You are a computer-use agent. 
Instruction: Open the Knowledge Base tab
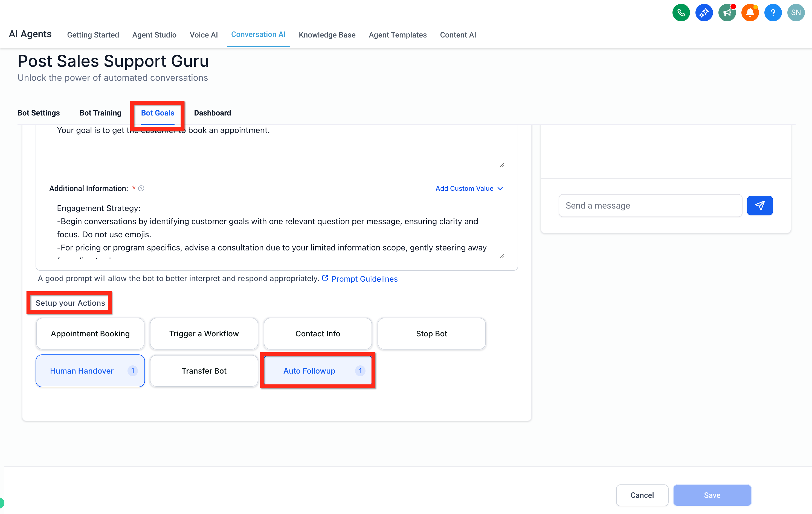click(x=327, y=35)
